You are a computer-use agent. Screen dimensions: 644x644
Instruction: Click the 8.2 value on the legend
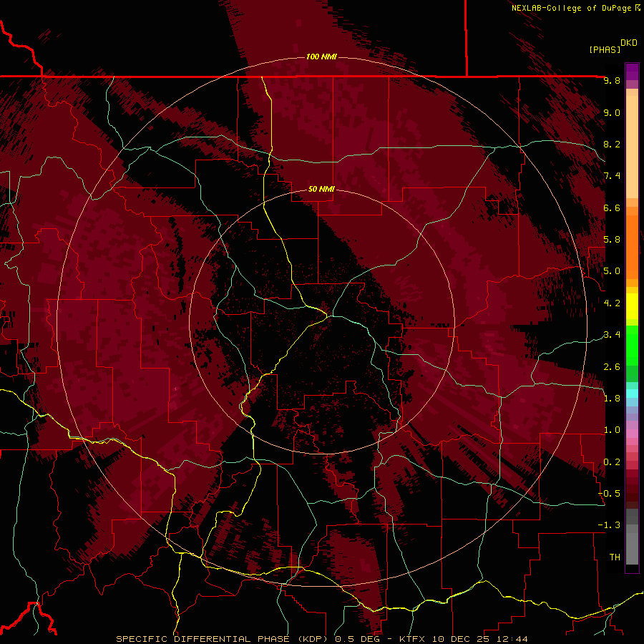(612, 144)
